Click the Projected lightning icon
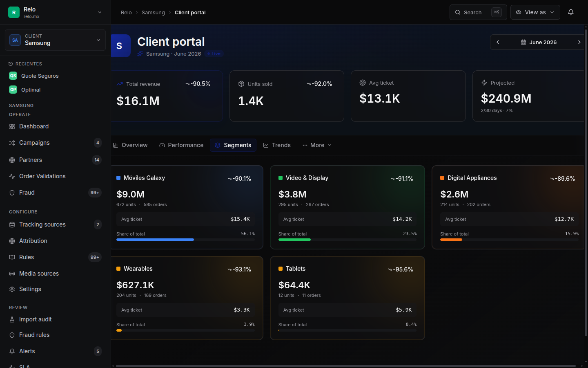The width and height of the screenshot is (588, 368). tap(484, 83)
